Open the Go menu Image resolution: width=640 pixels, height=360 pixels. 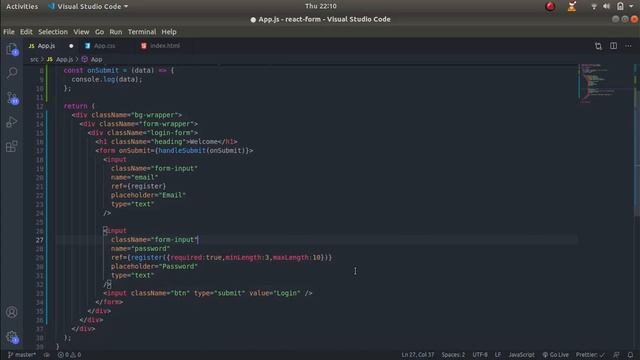(99, 32)
